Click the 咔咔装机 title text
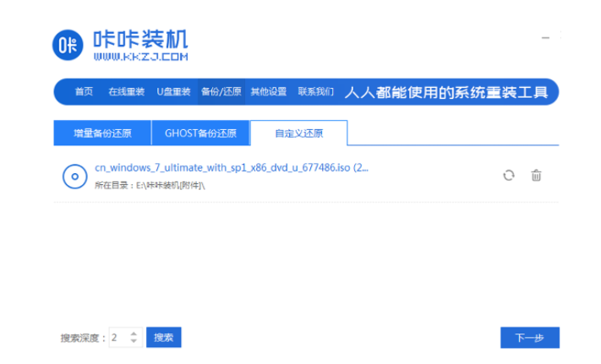The image size is (601, 364). tap(140, 39)
